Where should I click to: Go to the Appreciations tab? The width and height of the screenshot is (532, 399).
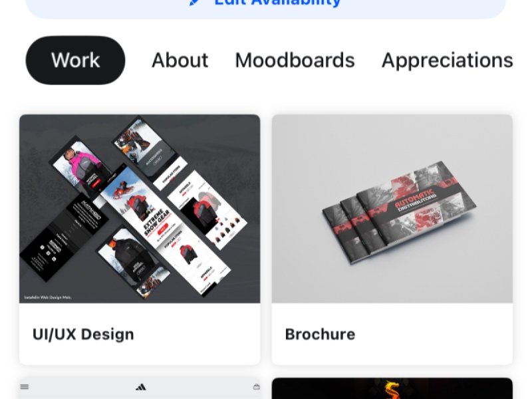(x=447, y=61)
